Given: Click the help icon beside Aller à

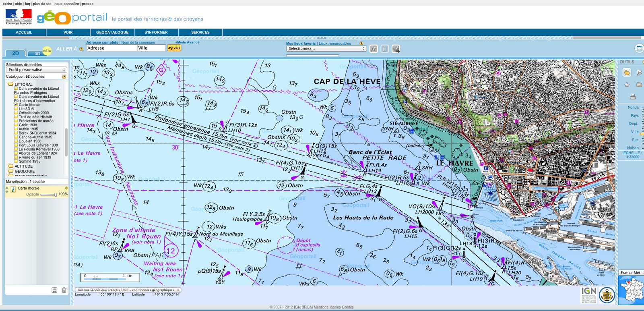Looking at the screenshot, I should 81,49.
